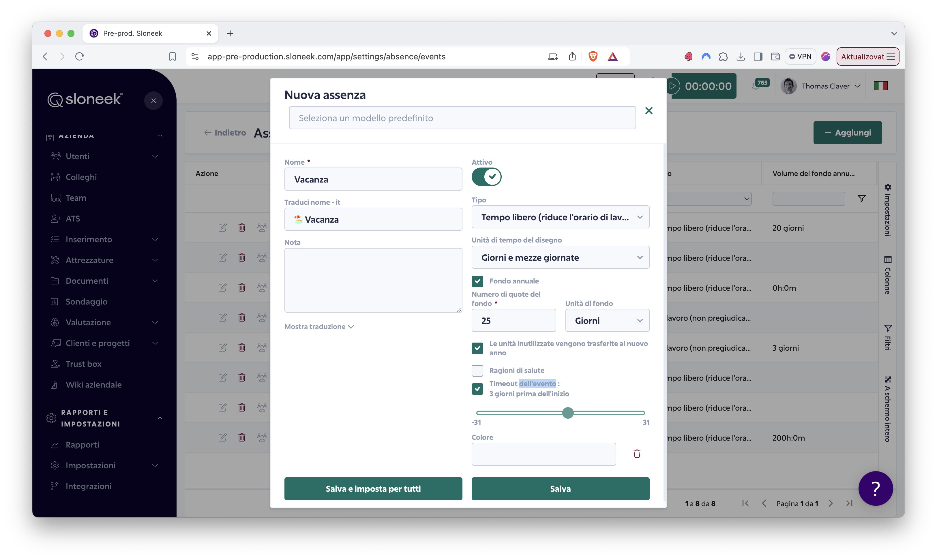The image size is (937, 560).
Task: Open Seleziona un modello predefinito selector
Action: (x=462, y=118)
